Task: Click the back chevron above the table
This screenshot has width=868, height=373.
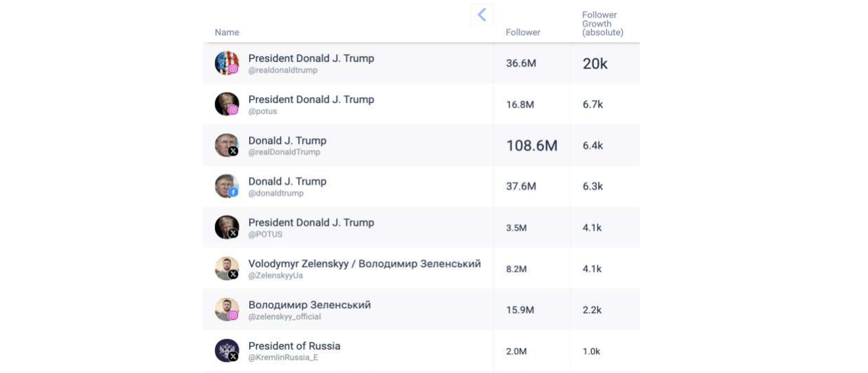Action: [x=482, y=15]
